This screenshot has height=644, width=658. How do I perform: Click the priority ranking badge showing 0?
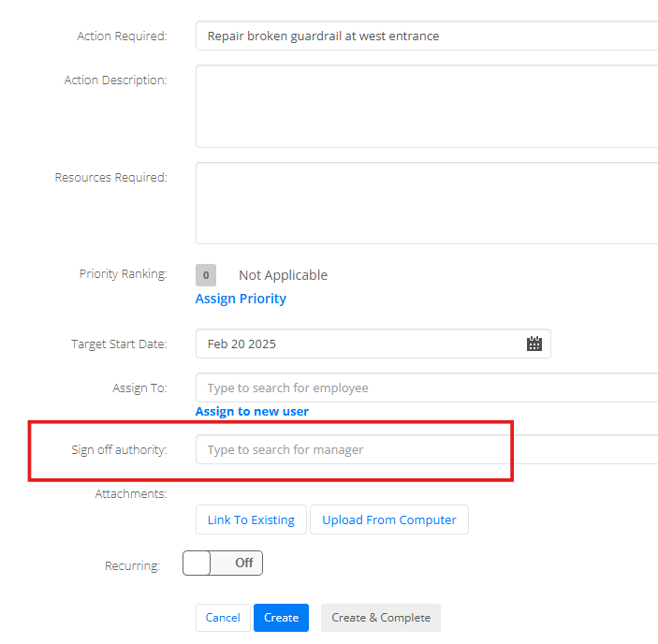pyautogui.click(x=206, y=275)
